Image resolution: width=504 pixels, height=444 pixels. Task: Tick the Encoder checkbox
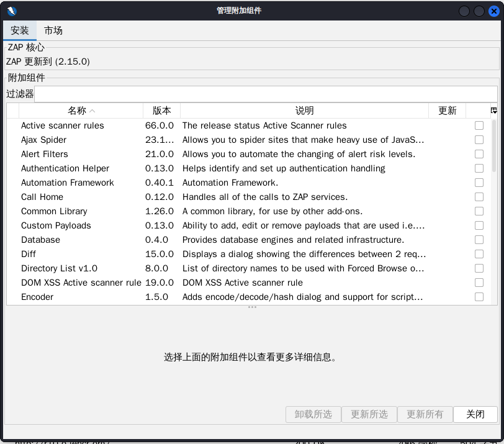[479, 297]
